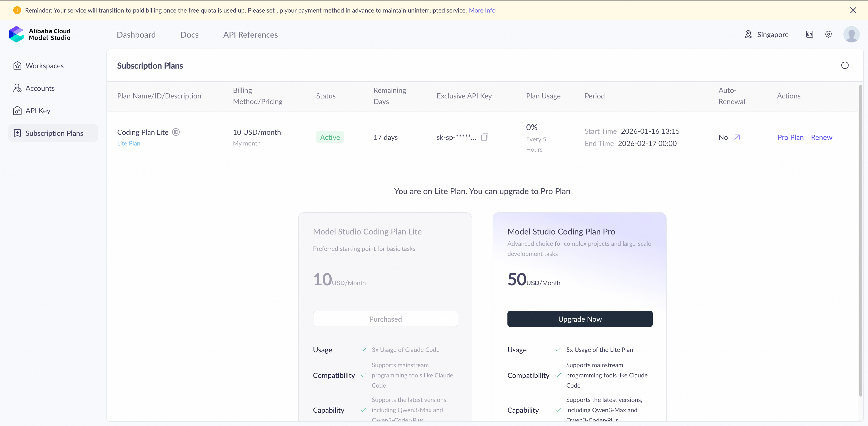Open the More Info link in banner

coord(482,10)
